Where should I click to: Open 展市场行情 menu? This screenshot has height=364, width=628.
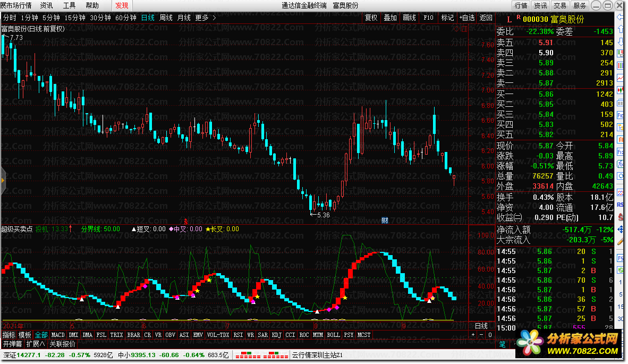[x=15, y=5]
